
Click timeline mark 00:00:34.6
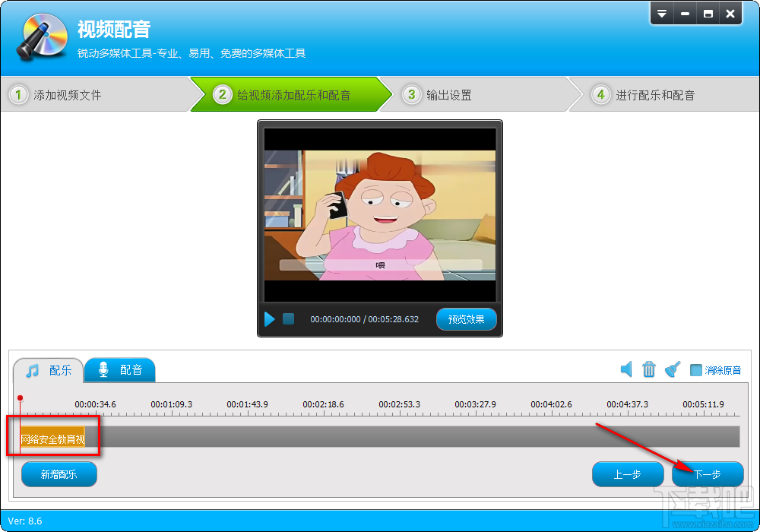(x=95, y=404)
